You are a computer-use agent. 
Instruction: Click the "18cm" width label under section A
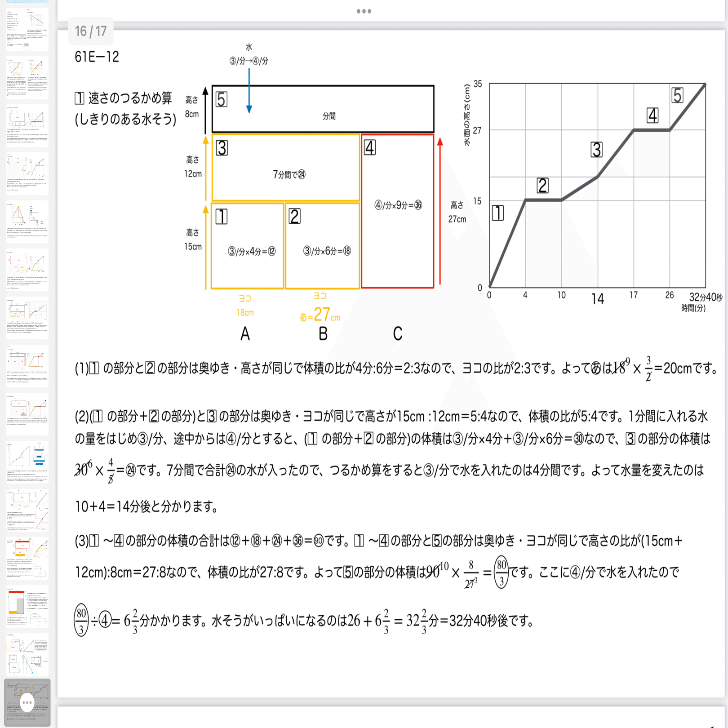pos(245,312)
